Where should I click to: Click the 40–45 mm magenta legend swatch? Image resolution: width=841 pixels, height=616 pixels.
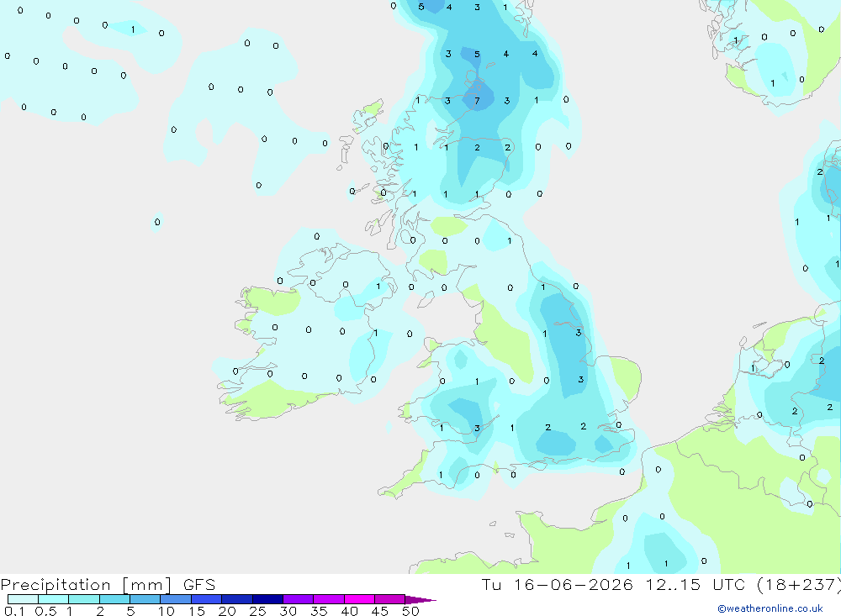[359, 599]
